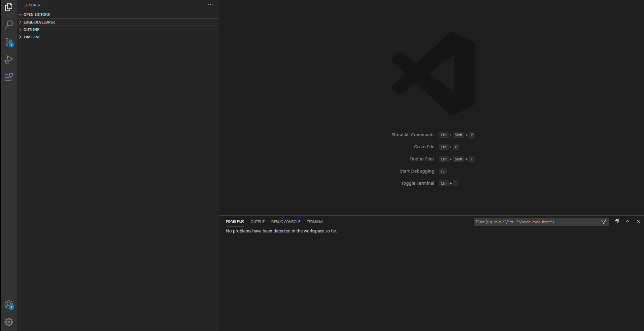644x331 pixels.
Task: Click the 'No problems have been detected' message
Action: (281, 231)
